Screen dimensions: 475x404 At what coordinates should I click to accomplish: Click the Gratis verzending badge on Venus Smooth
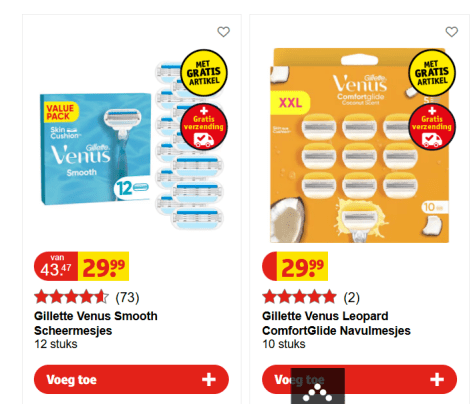(204, 126)
